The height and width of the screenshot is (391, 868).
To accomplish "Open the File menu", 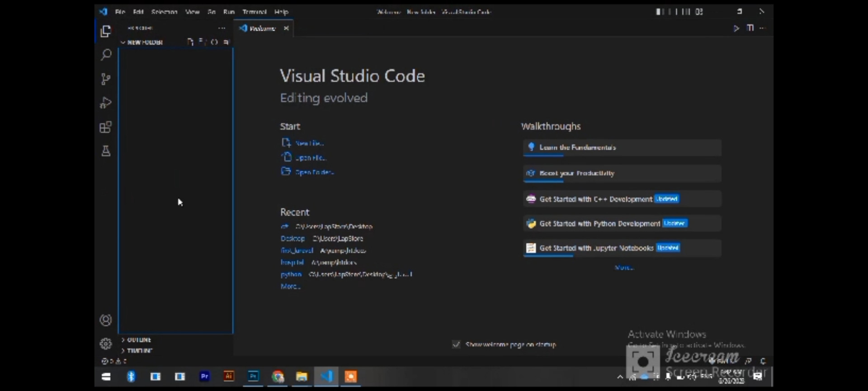I will tap(120, 12).
